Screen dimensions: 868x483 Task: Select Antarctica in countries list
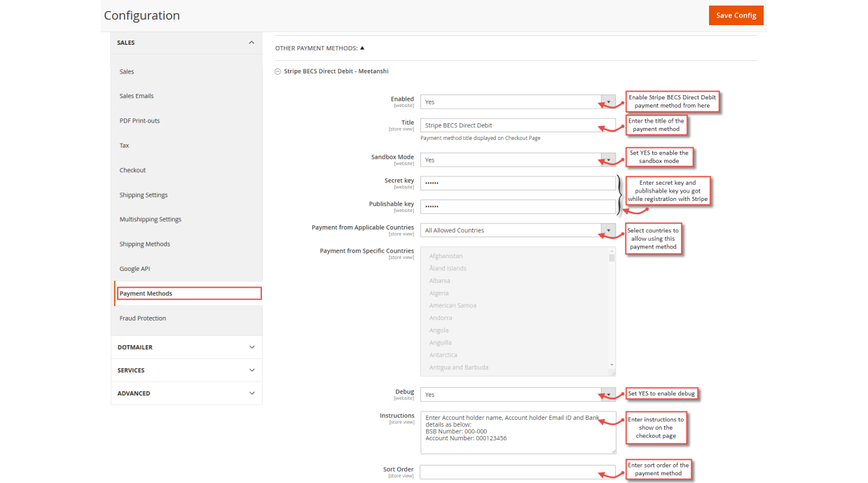click(443, 355)
